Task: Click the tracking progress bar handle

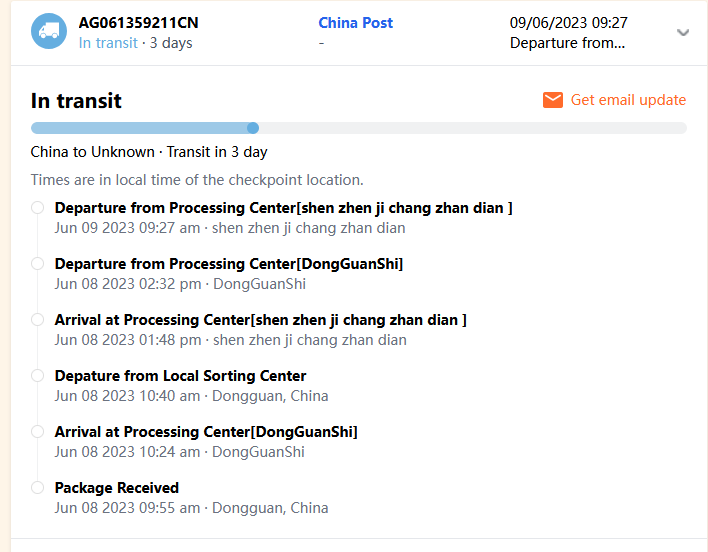Action: [253, 128]
